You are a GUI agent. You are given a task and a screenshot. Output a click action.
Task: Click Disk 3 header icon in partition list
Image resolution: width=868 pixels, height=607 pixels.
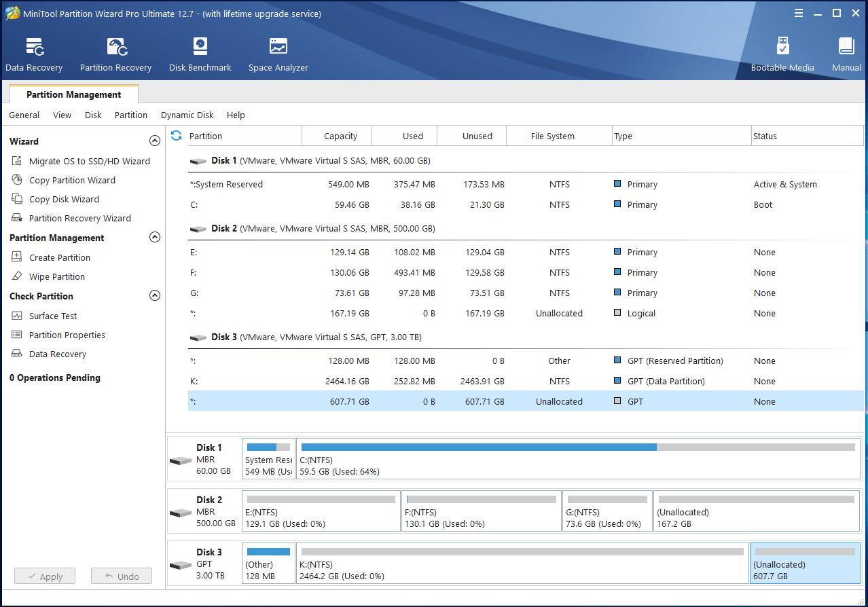click(198, 338)
